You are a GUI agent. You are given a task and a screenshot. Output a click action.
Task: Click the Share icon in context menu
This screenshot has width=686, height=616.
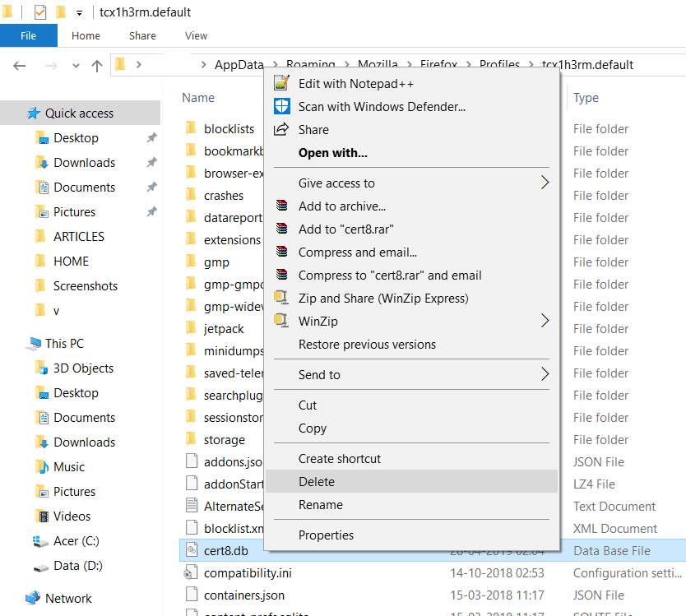pyautogui.click(x=282, y=129)
